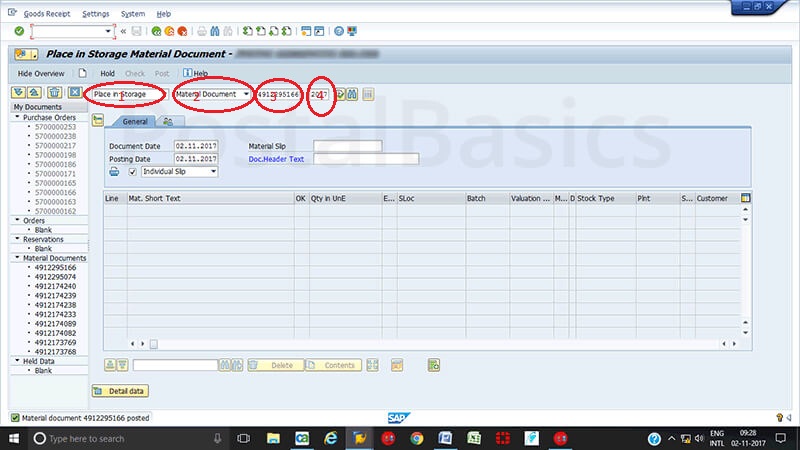The height and width of the screenshot is (450, 800).
Task: Click the Detail data button
Action: coord(120,390)
